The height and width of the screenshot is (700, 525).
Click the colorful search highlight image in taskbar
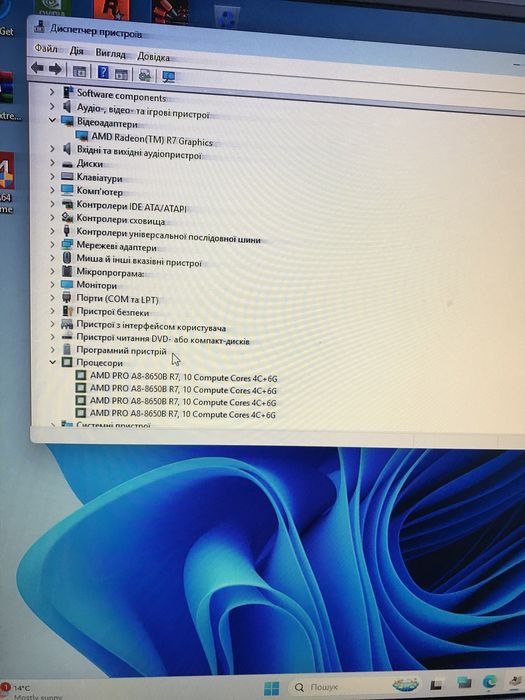tap(405, 684)
